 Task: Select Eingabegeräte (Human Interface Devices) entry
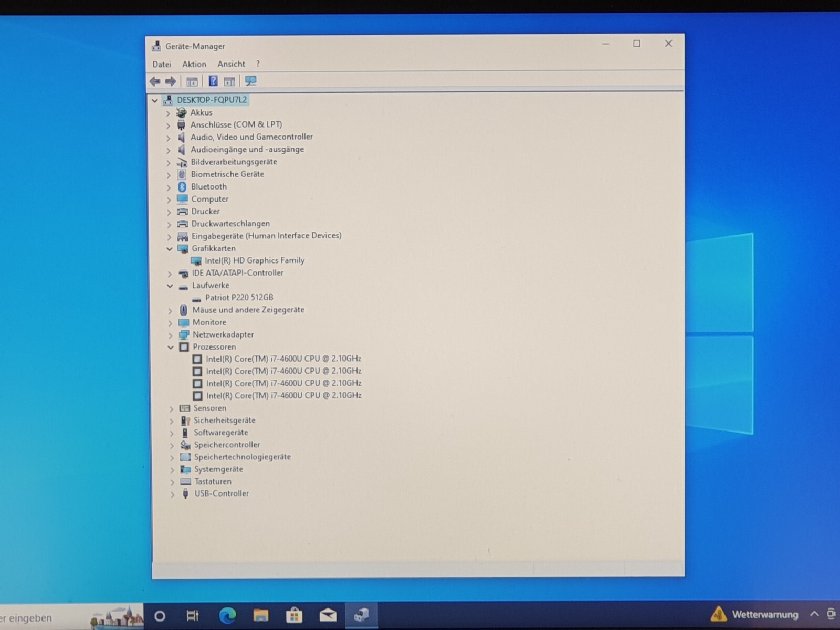click(266, 236)
